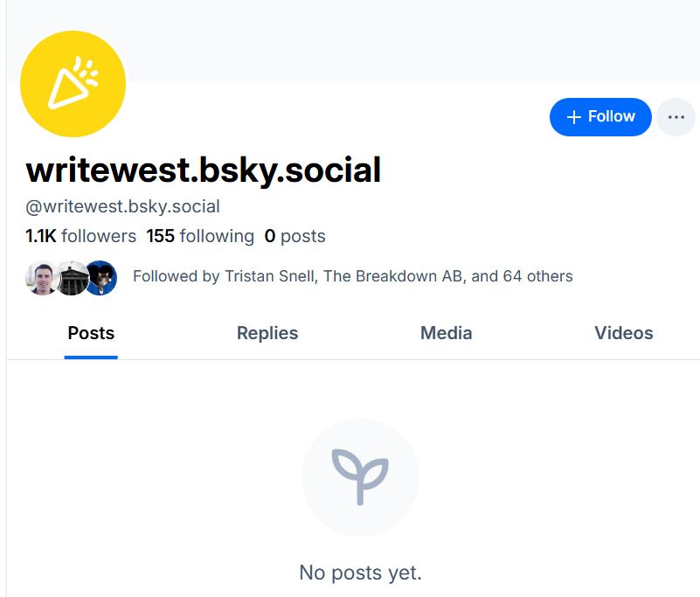
Task: Open the first mutual follower avatar showing a man
Action: click(x=42, y=277)
